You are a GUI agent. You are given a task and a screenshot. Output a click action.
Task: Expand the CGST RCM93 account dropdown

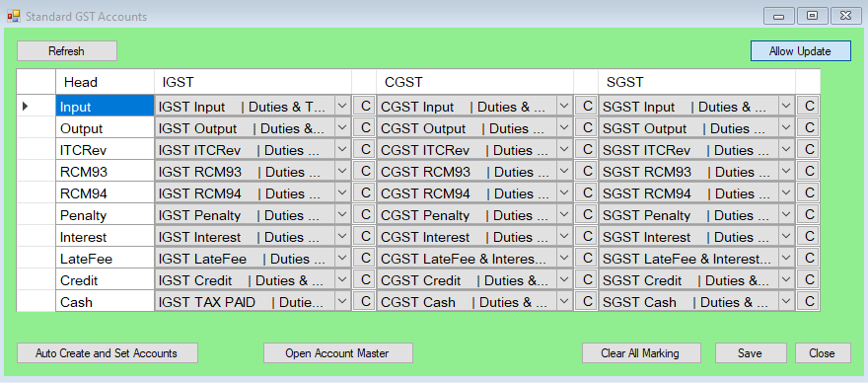point(564,172)
